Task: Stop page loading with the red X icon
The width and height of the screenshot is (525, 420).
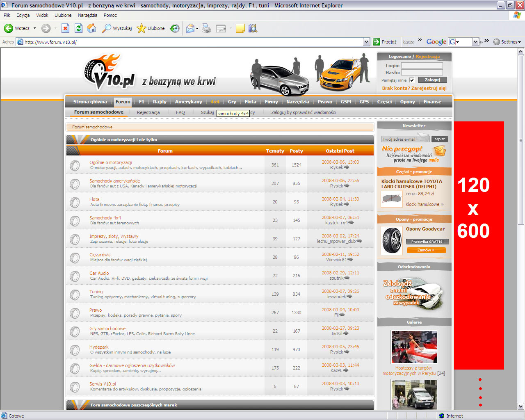Action: click(65, 28)
